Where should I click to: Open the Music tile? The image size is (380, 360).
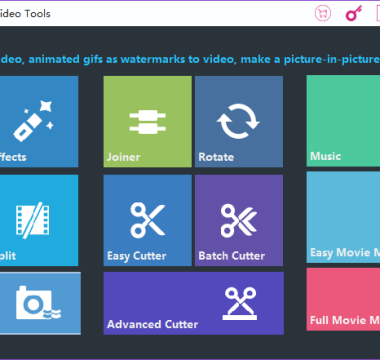(x=343, y=121)
